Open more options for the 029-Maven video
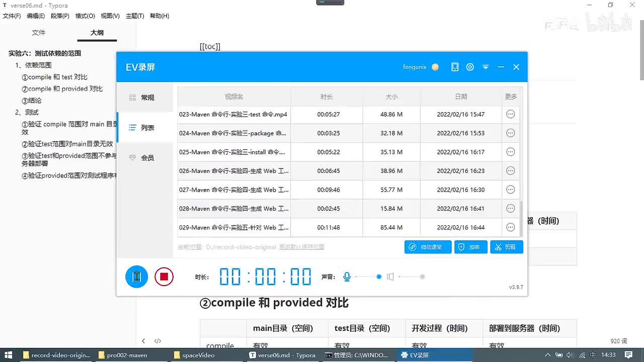Screen dimensions: 644x362 510,227
